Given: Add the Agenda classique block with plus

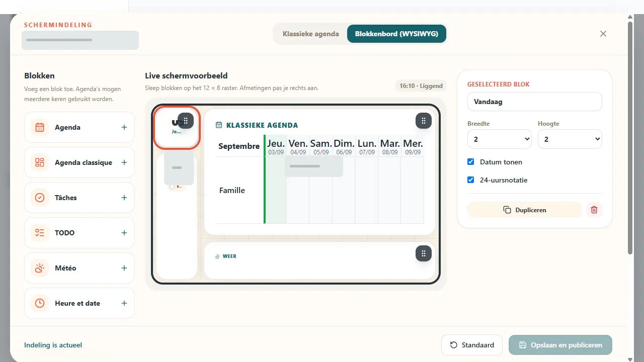Looking at the screenshot, I should 124,162.
